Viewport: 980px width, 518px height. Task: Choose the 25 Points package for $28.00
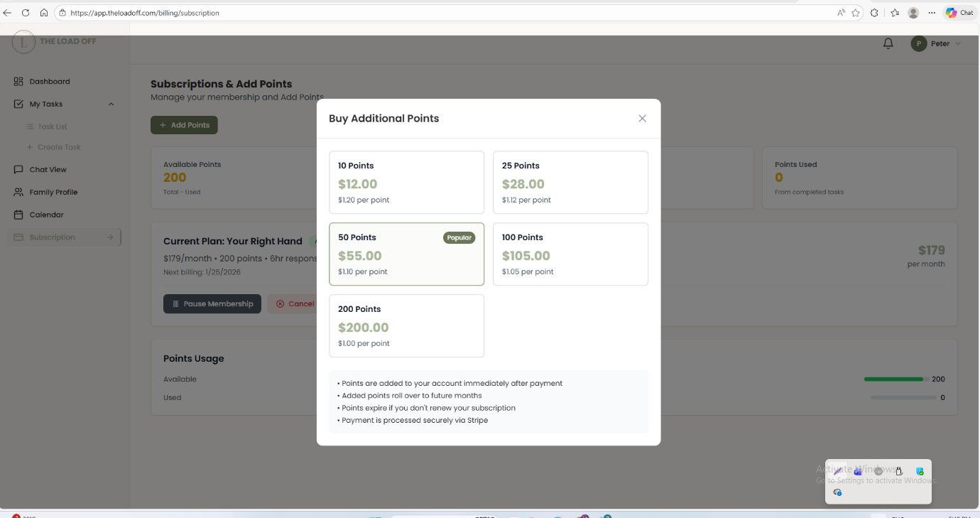570,182
